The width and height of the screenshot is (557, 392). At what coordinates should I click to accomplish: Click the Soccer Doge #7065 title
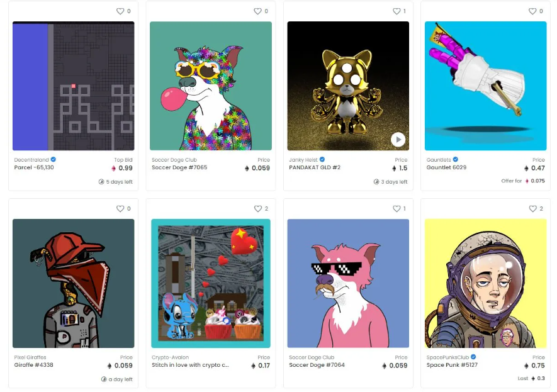click(x=179, y=167)
